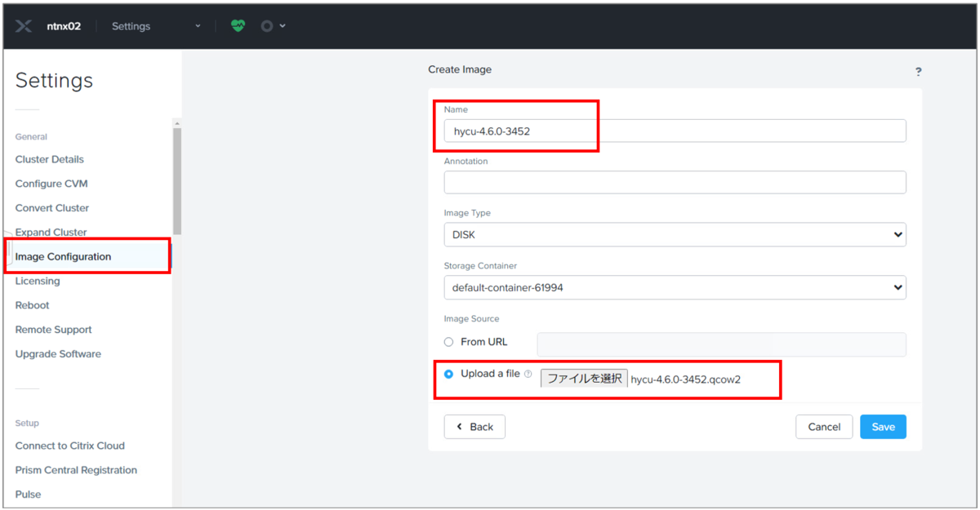The height and width of the screenshot is (510, 980).
Task: Click the settings sidebar scrollbar
Action: [177, 181]
